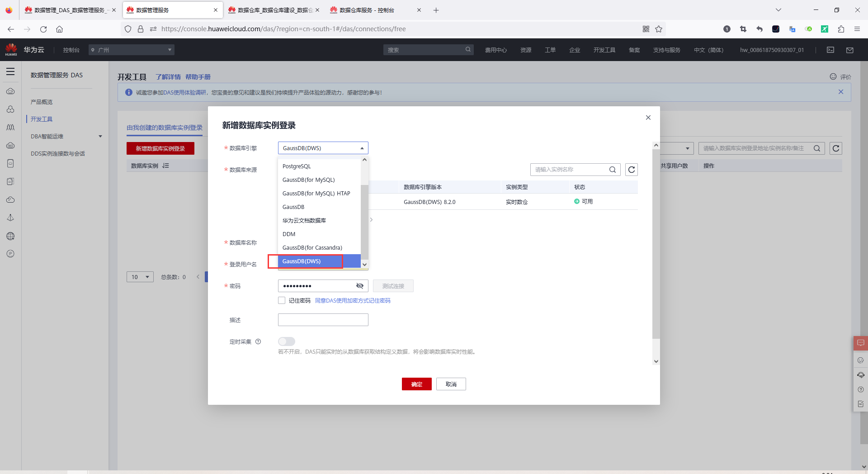The image size is (868, 474).
Task: Click the 测试连接 button
Action: coord(393,286)
